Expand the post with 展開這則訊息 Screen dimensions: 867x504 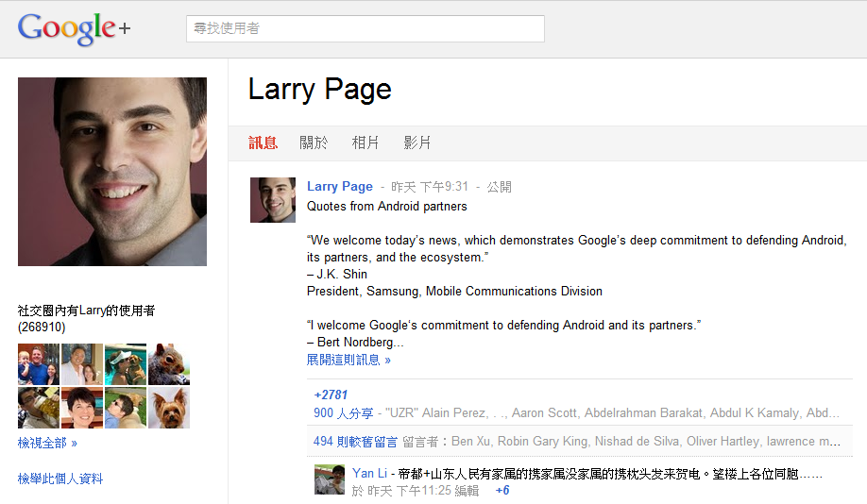pos(348,360)
